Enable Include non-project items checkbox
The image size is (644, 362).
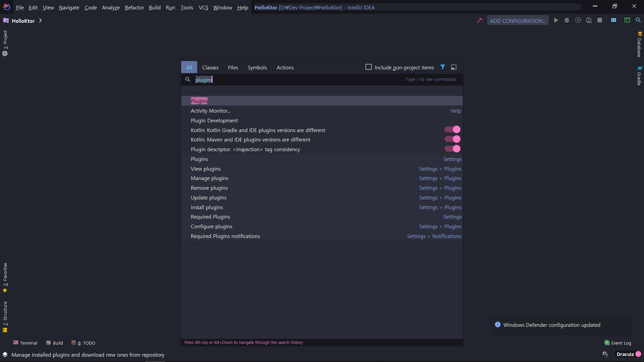pyautogui.click(x=369, y=67)
